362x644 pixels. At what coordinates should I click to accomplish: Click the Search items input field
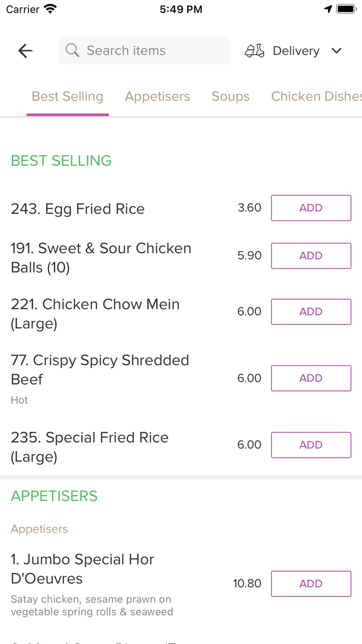click(x=144, y=50)
